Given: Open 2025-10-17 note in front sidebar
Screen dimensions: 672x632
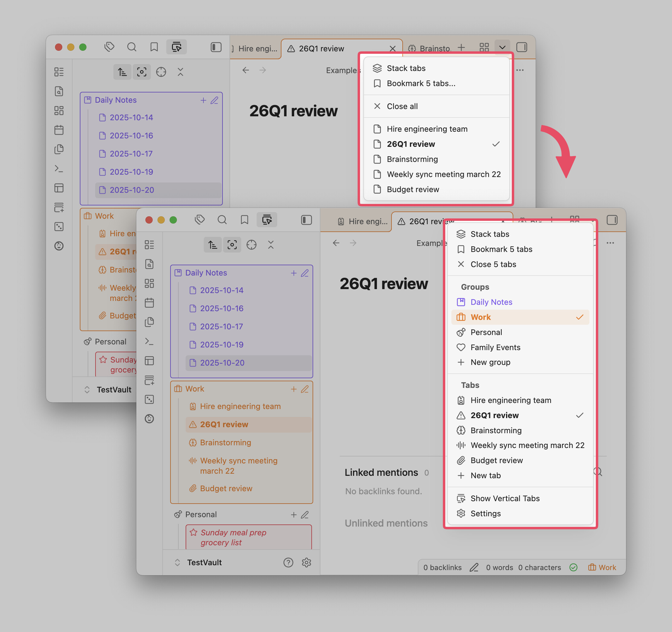Looking at the screenshot, I should [x=248, y=327].
